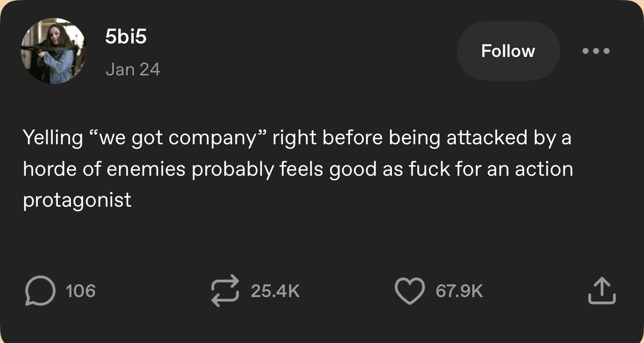Click the word "action" in the post
Viewport: 644px width, 343px height.
click(x=544, y=169)
